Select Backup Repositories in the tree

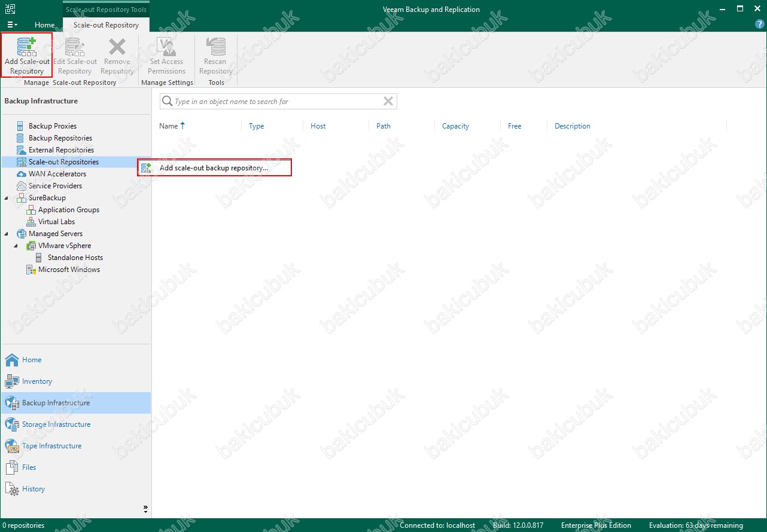coord(60,138)
